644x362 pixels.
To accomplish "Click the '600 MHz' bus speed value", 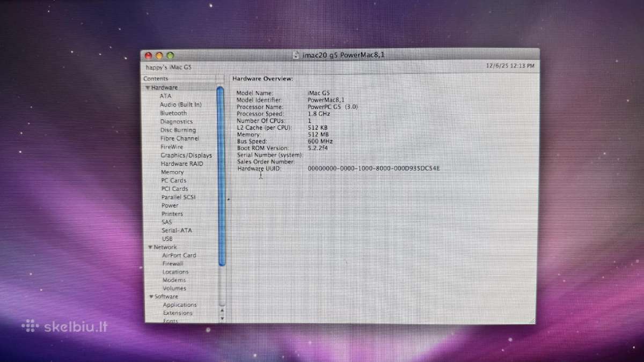I will (320, 141).
